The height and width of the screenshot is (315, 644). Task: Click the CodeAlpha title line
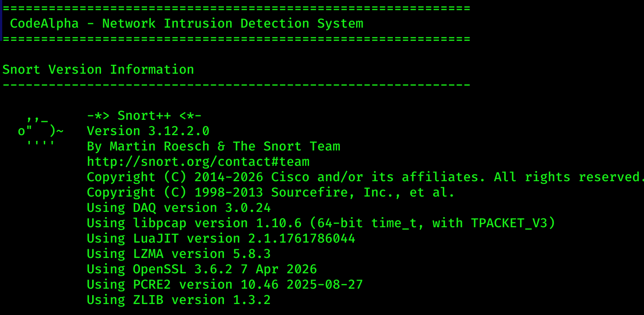click(x=187, y=23)
